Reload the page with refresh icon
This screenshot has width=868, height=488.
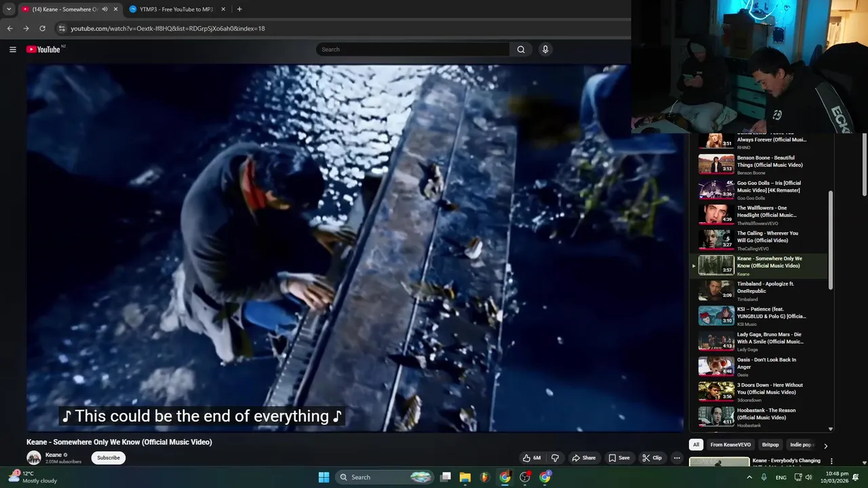[x=42, y=28]
